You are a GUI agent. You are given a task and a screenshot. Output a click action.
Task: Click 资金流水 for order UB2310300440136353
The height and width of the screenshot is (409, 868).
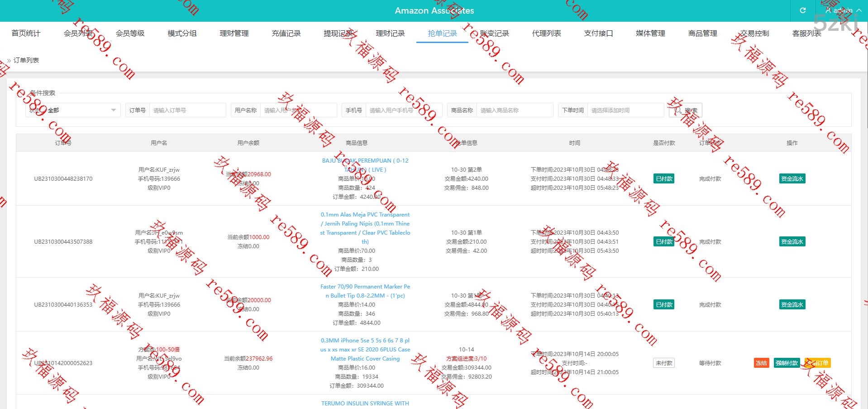click(x=792, y=304)
